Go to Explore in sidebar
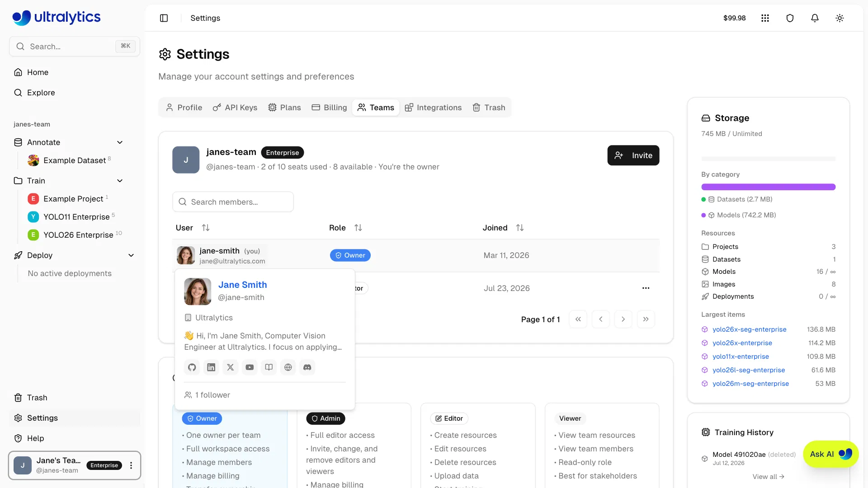Screen dimensions: 868x488 [x=41, y=93]
